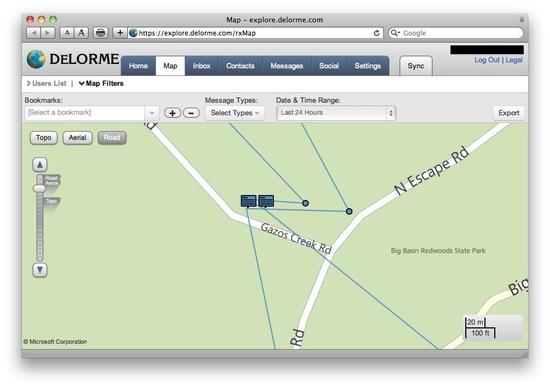Open the Settings tab
550x388 pixels.
[368, 66]
